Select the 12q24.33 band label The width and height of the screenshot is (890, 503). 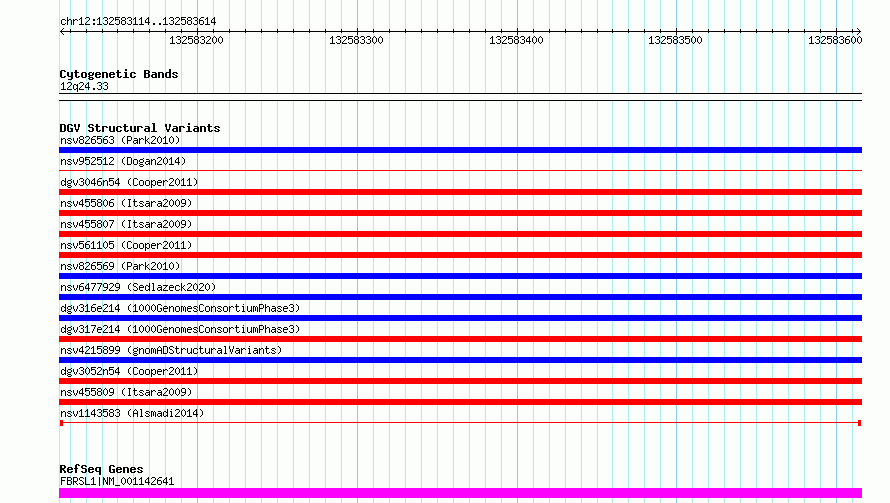[x=84, y=86]
